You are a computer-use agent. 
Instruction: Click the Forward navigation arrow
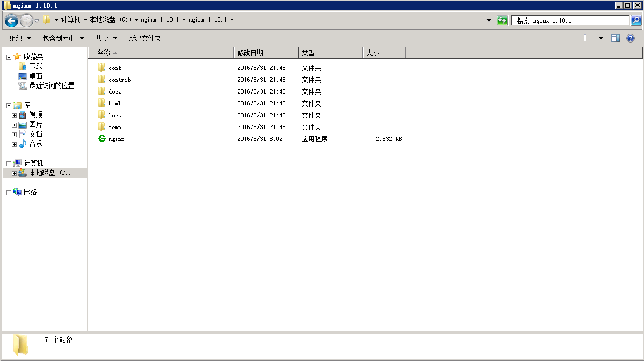(x=26, y=20)
